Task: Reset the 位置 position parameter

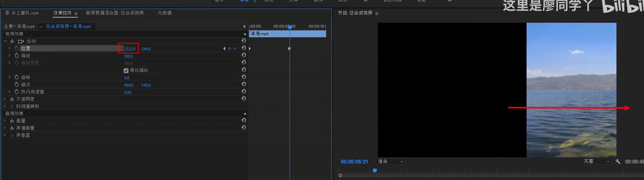Action: click(x=244, y=48)
